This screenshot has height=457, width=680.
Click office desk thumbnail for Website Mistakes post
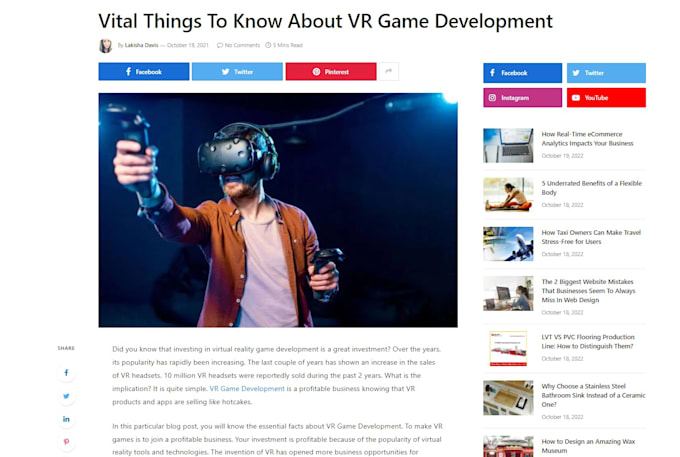(508, 294)
